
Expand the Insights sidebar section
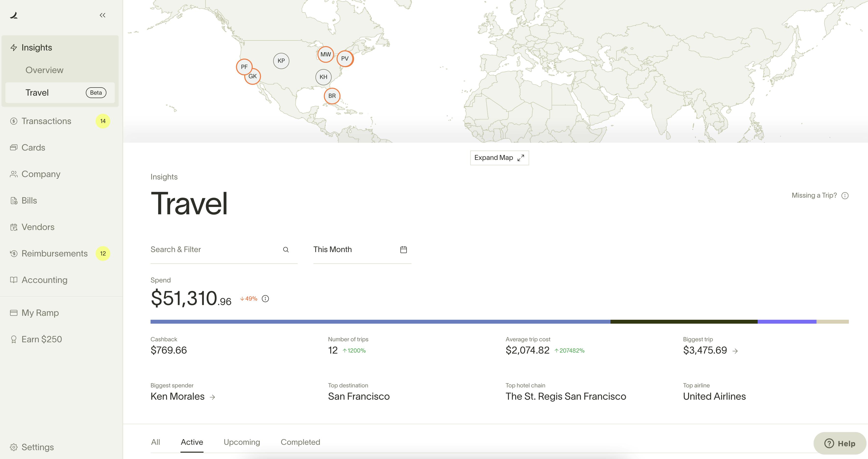coord(37,48)
